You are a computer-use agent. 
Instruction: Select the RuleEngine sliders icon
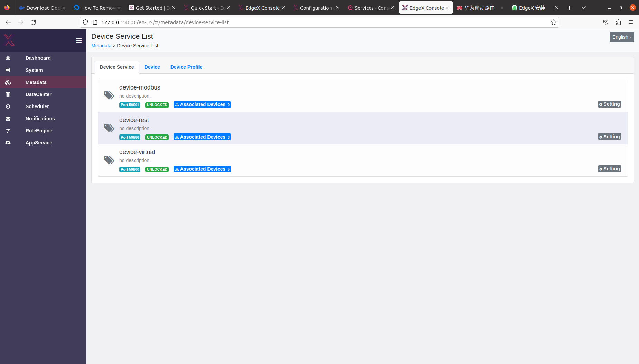pyautogui.click(x=8, y=130)
